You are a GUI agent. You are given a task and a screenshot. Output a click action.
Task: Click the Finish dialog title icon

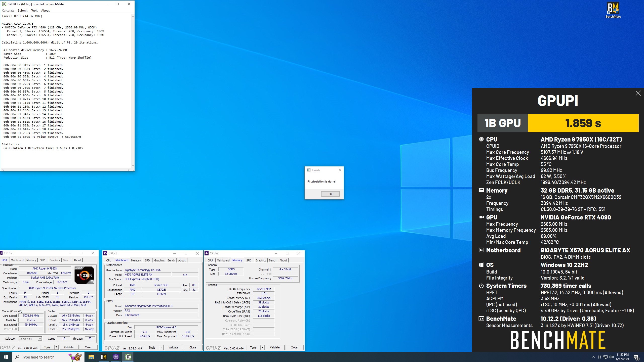click(308, 170)
